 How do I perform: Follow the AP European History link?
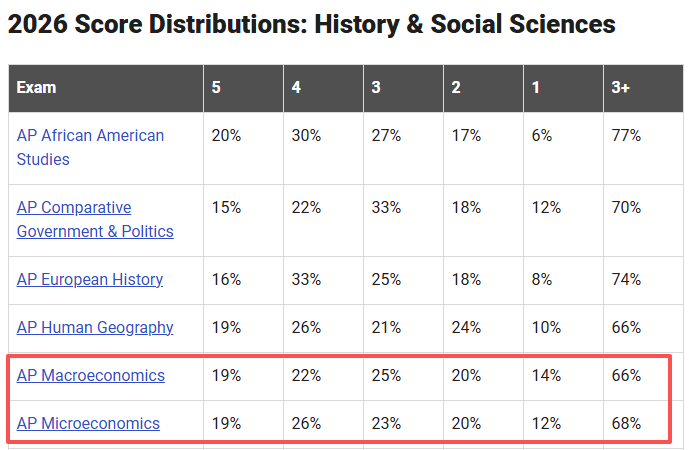point(90,279)
